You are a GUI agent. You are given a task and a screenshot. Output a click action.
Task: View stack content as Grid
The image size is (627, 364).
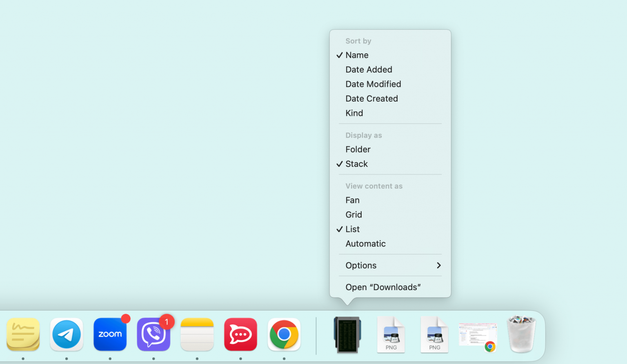354,214
